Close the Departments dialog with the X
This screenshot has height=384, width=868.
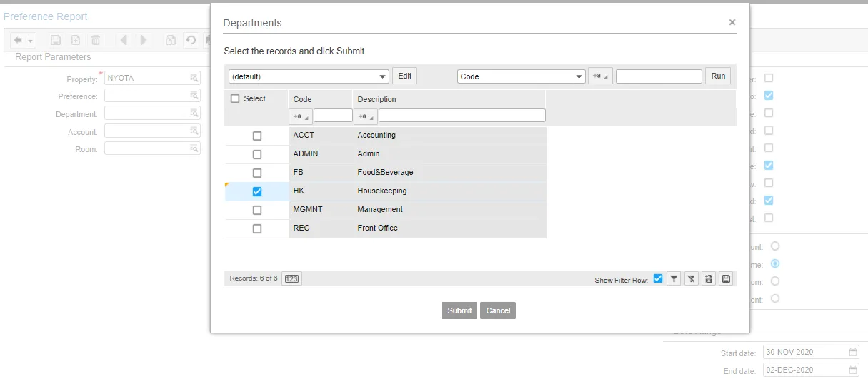[x=732, y=23]
